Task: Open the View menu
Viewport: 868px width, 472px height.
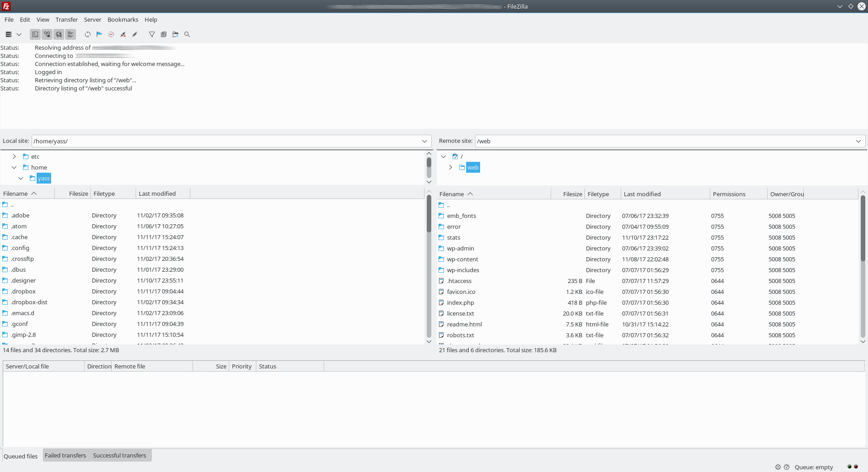Action: [43, 19]
